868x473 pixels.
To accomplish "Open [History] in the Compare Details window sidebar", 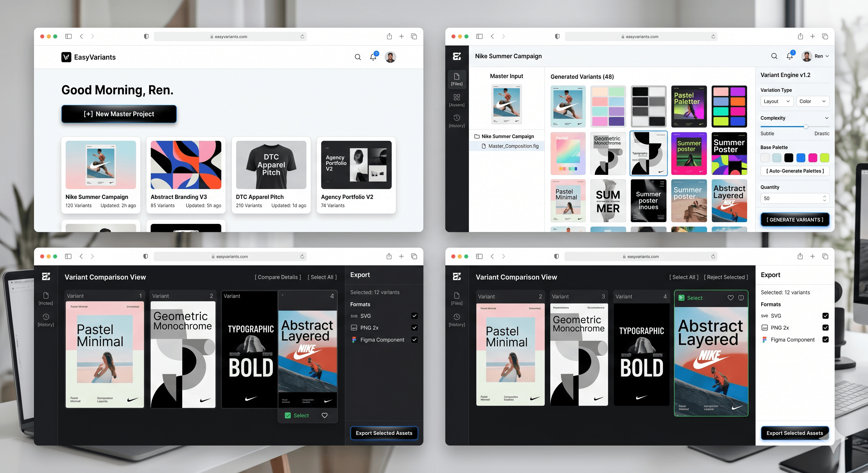I will 46,320.
